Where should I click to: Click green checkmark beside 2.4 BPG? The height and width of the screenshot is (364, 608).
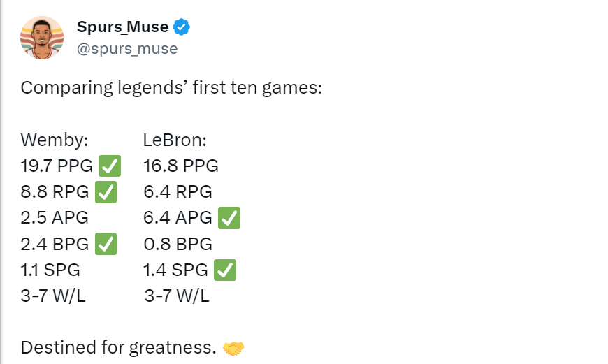click(106, 245)
